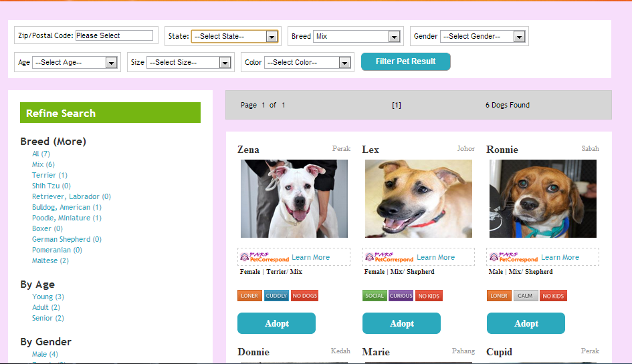Viewport: 632px width, 364px height.
Task: Select breed filter Poodle, Miniature (1)
Action: click(67, 218)
